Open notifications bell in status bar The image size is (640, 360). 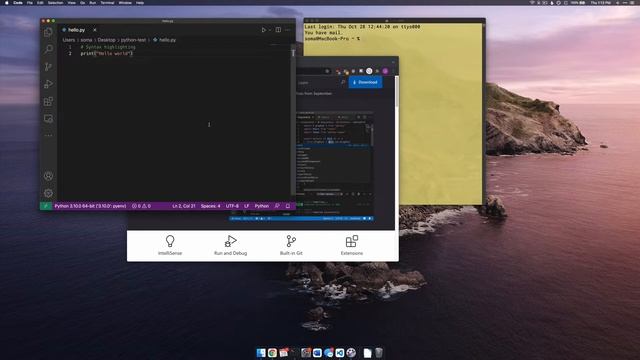click(288, 206)
